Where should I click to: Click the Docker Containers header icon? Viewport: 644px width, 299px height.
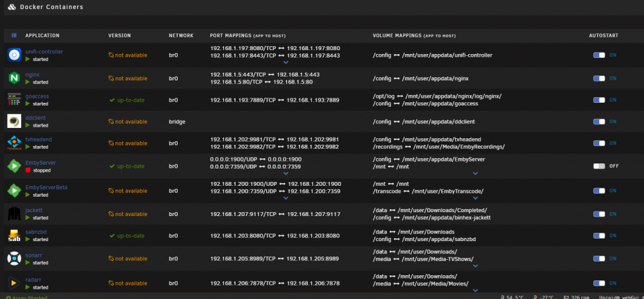[12, 7]
